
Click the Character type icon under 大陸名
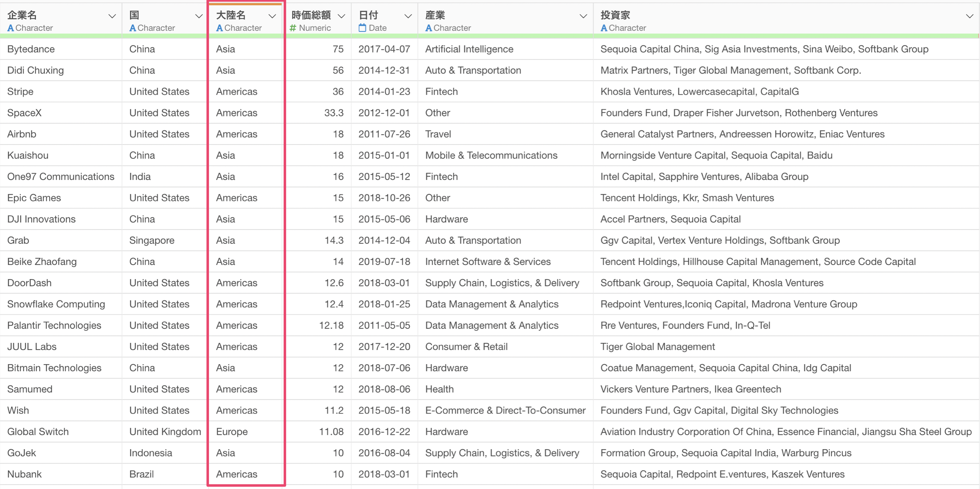point(219,28)
